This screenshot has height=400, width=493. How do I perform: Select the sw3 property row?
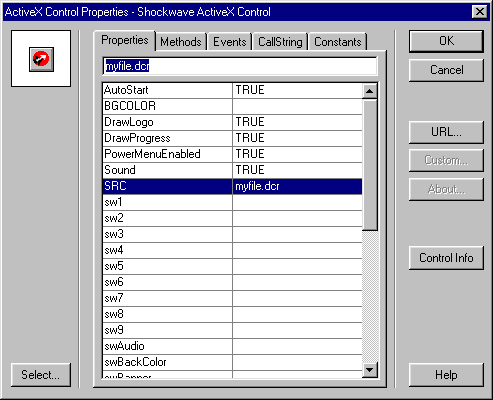coord(232,234)
